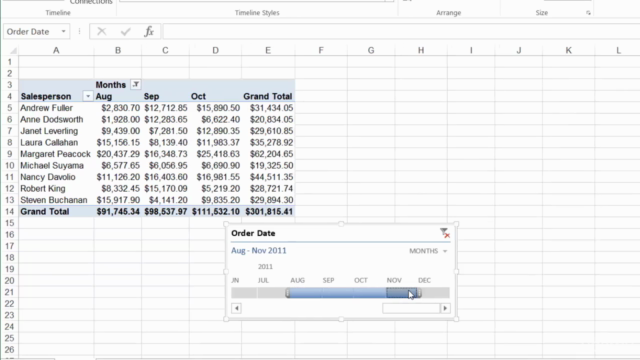
Task: Click the $20,437.29 cell
Action: [x=118, y=154]
